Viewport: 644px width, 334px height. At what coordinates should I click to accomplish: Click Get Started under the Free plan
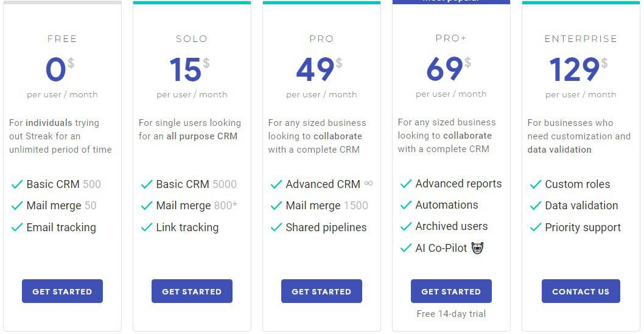pyautogui.click(x=63, y=291)
